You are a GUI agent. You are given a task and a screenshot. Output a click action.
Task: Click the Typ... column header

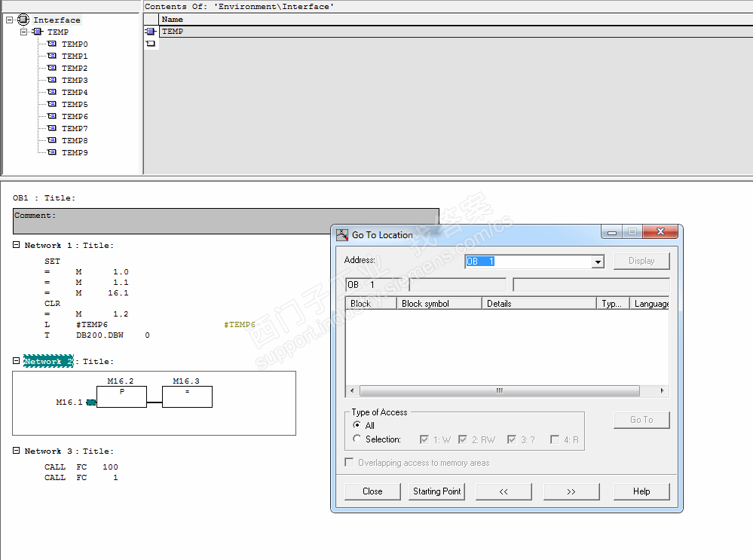[x=613, y=303]
